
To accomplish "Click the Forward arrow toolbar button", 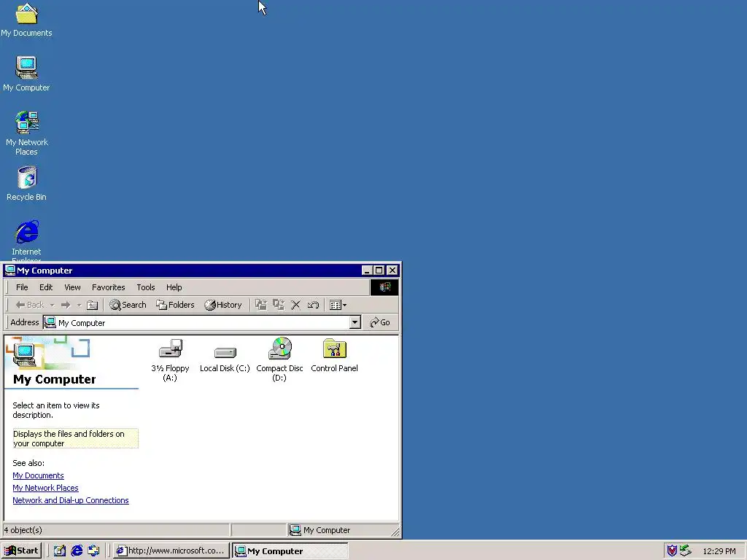I will [66, 305].
